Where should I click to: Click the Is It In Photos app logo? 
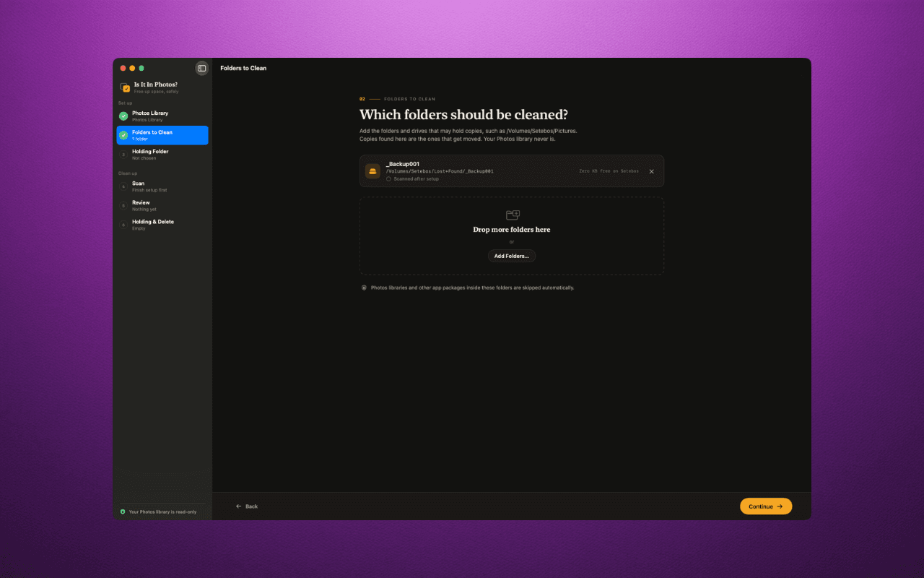point(125,87)
